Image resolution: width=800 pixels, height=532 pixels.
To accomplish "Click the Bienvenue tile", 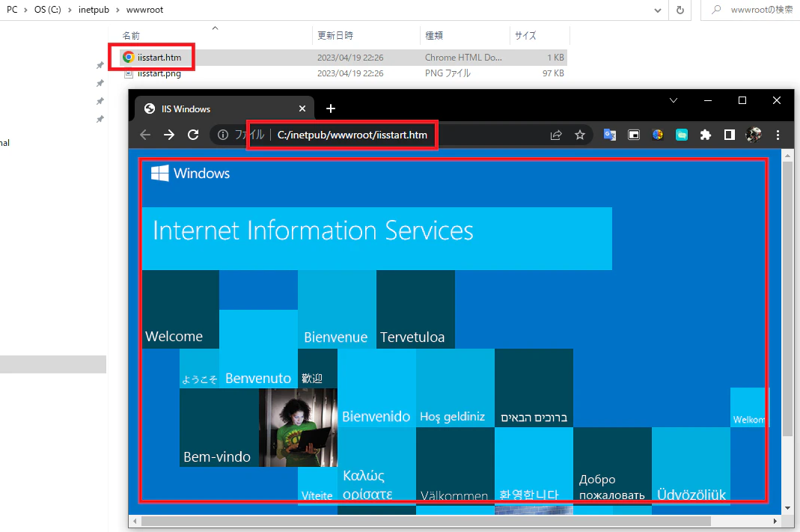I will pyautogui.click(x=337, y=310).
